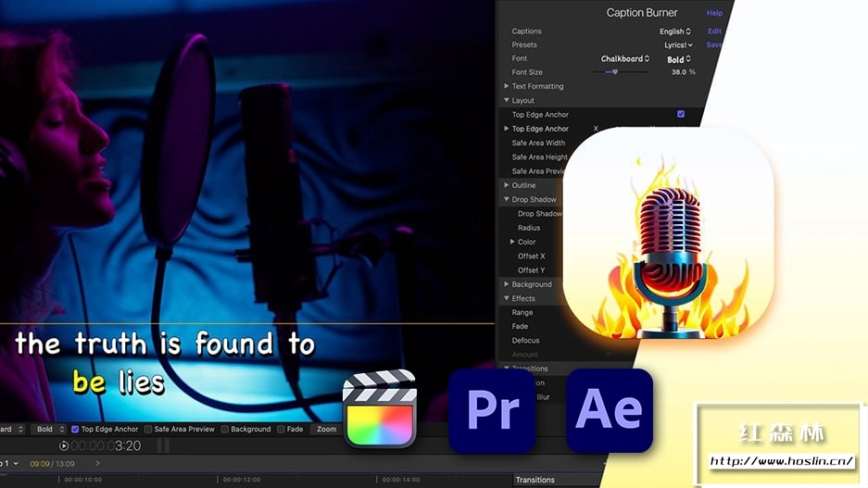The height and width of the screenshot is (488, 868).
Task: Enable the Safe Area Preview checkbox
Action: click(x=148, y=430)
